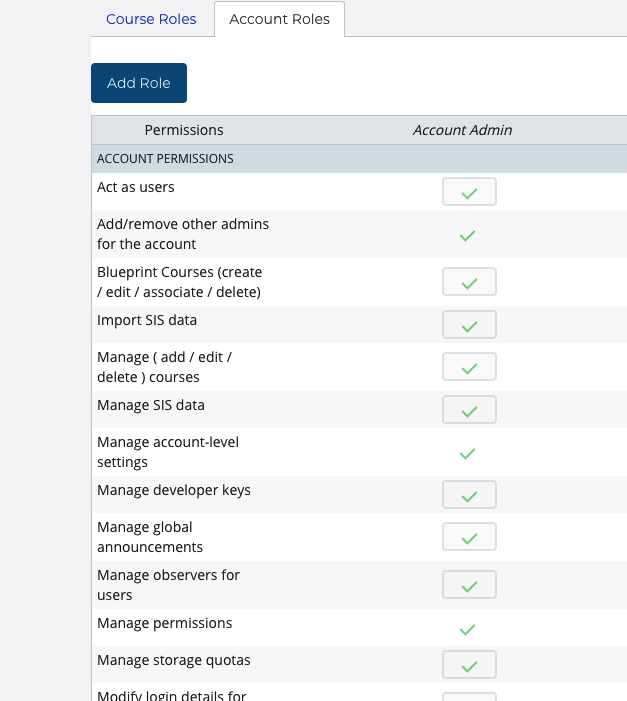
Task: Toggle the Act as users permission
Action: pos(469,192)
